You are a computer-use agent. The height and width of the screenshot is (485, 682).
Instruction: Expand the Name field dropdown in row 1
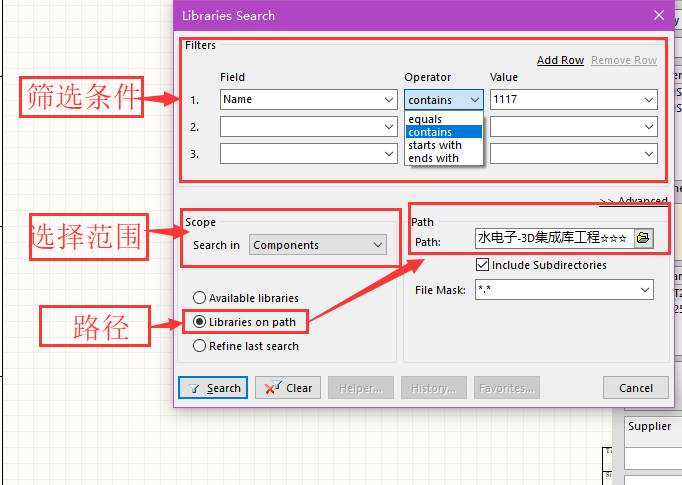[x=389, y=100]
